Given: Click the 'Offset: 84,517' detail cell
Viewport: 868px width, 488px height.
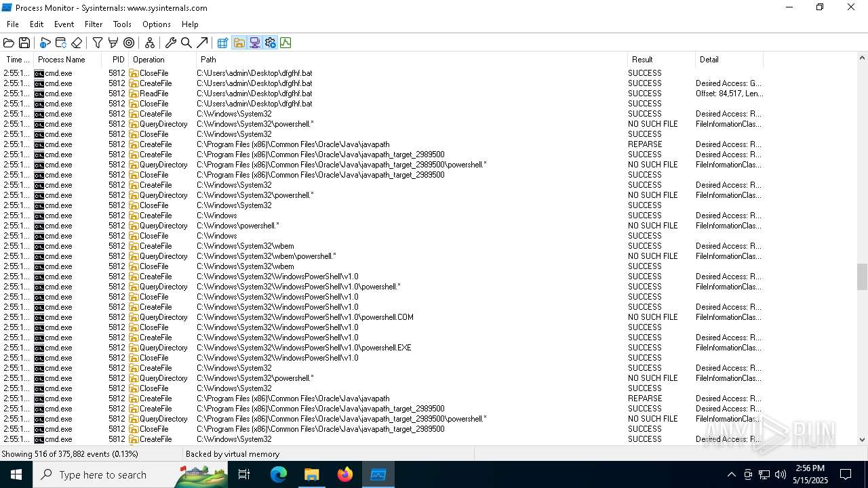Looking at the screenshot, I should tap(729, 94).
